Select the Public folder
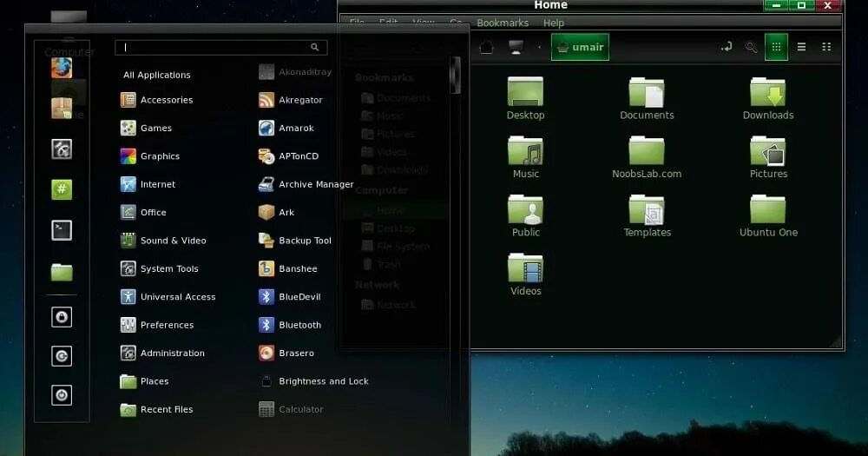This screenshot has height=456, width=868. pyautogui.click(x=525, y=216)
